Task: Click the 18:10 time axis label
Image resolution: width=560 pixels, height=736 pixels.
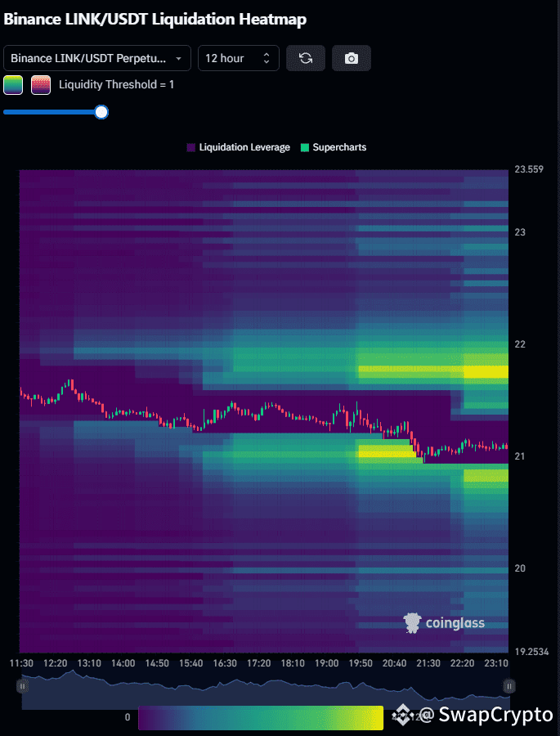Action: coord(293,663)
